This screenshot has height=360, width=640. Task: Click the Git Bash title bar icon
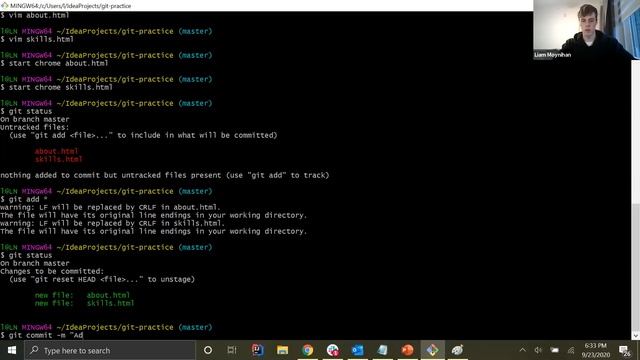tap(4, 6)
